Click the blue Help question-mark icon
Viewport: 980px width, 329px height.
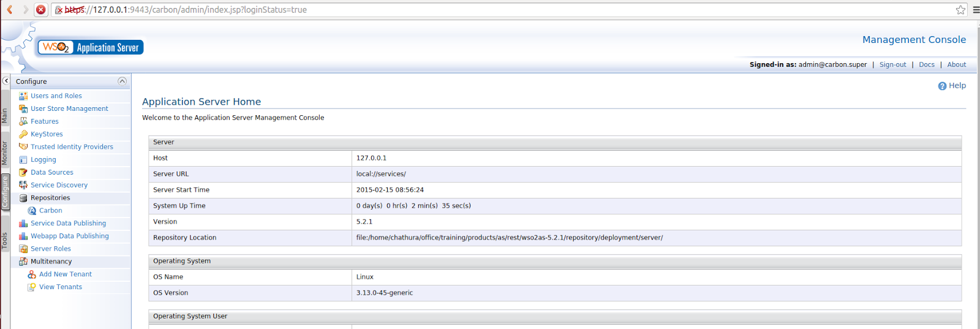pos(942,86)
